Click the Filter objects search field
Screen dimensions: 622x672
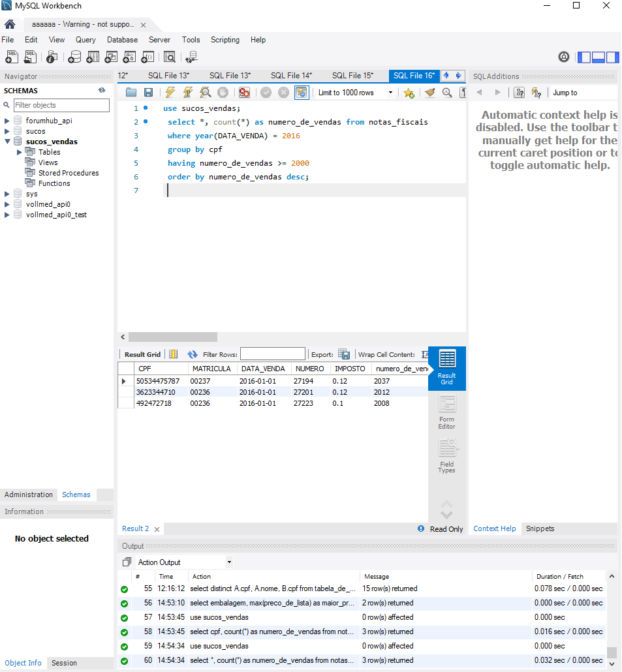point(61,105)
